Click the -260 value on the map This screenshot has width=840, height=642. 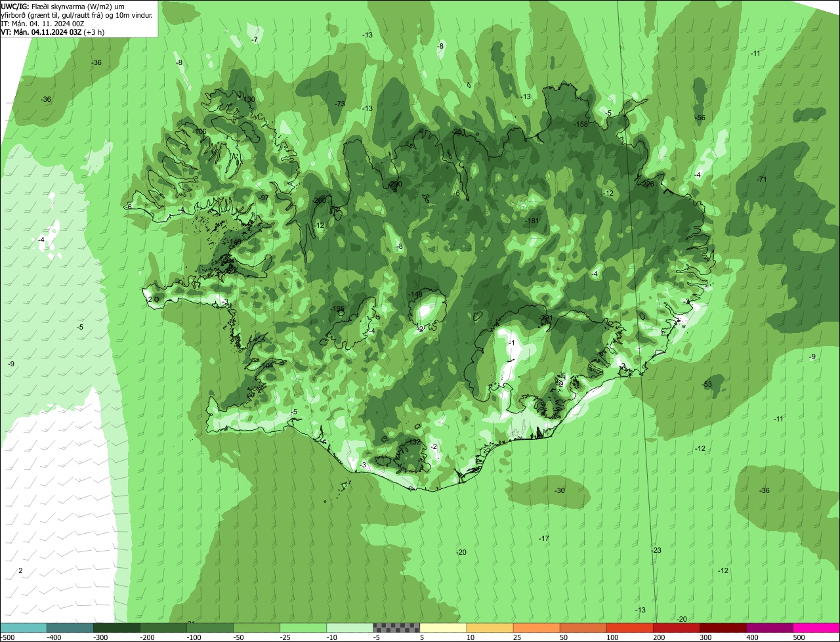tap(320, 200)
